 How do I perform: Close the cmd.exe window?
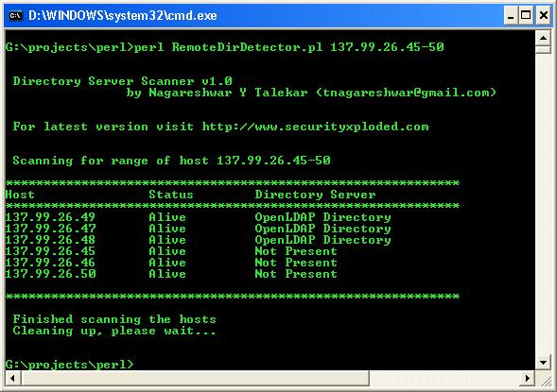(544, 16)
